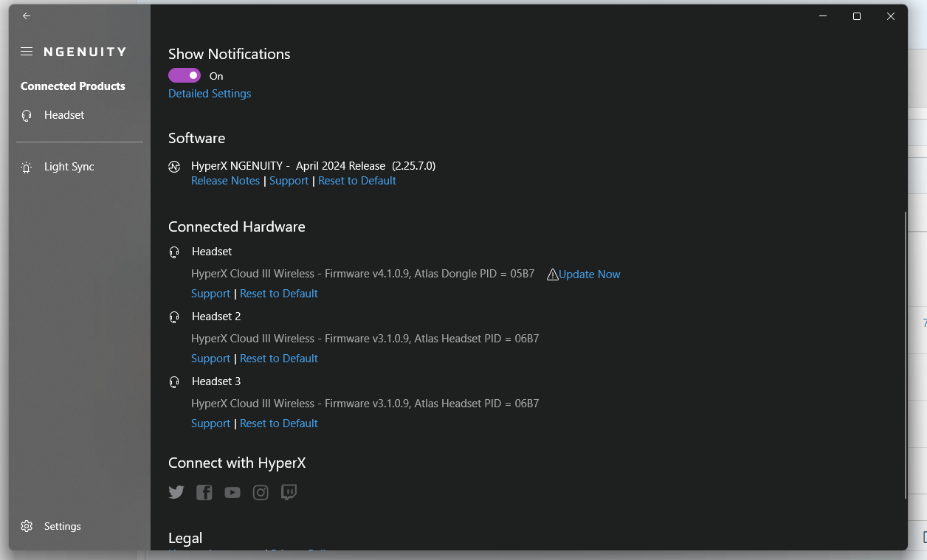Click the Light Sync bulb icon in sidebar
The height and width of the screenshot is (560, 927).
[27, 167]
